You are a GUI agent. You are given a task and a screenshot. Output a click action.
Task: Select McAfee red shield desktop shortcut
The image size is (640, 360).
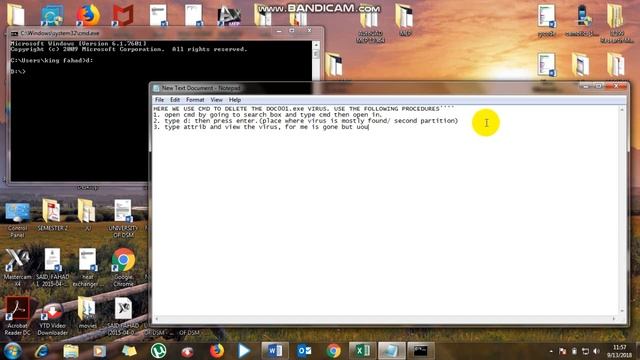[x=123, y=16]
